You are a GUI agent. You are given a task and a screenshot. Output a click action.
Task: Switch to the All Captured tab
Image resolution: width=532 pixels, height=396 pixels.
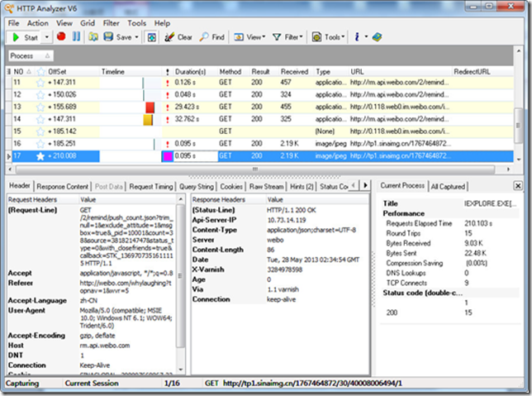(x=449, y=186)
